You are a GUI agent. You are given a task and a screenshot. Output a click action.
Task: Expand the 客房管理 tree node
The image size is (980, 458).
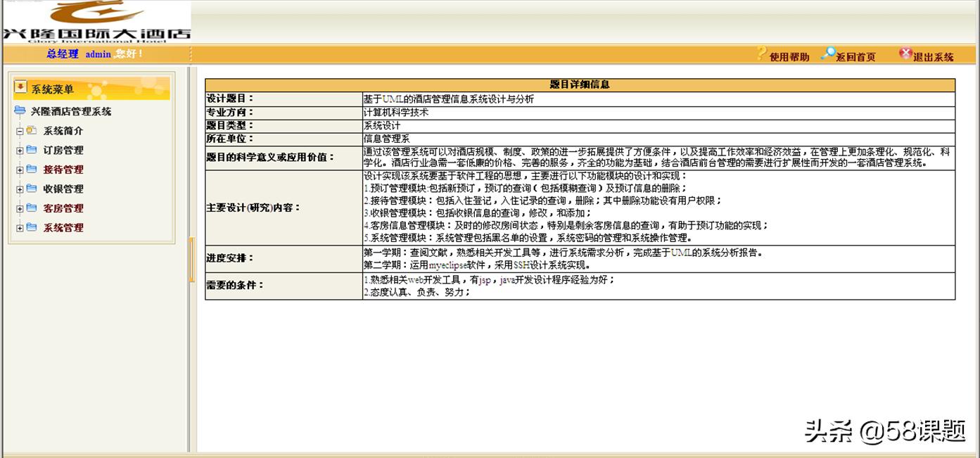pyautogui.click(x=18, y=208)
